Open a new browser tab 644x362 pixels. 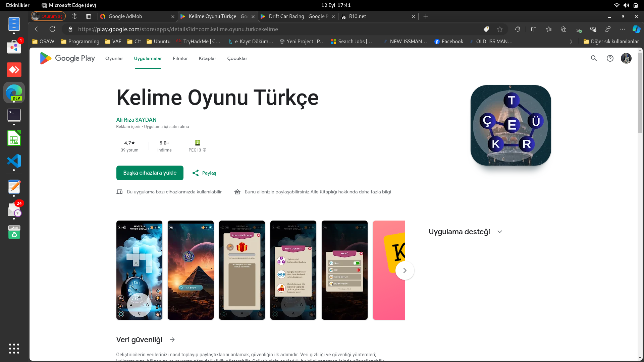click(x=426, y=16)
